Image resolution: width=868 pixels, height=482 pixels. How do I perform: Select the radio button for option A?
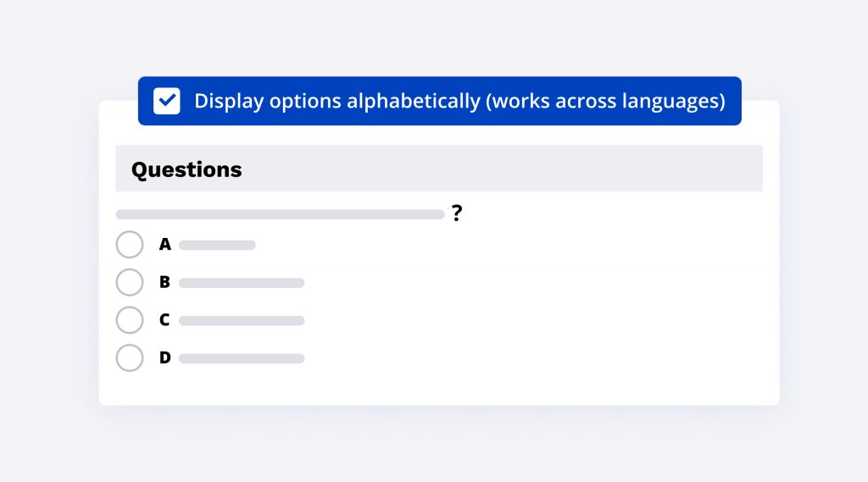click(x=130, y=245)
